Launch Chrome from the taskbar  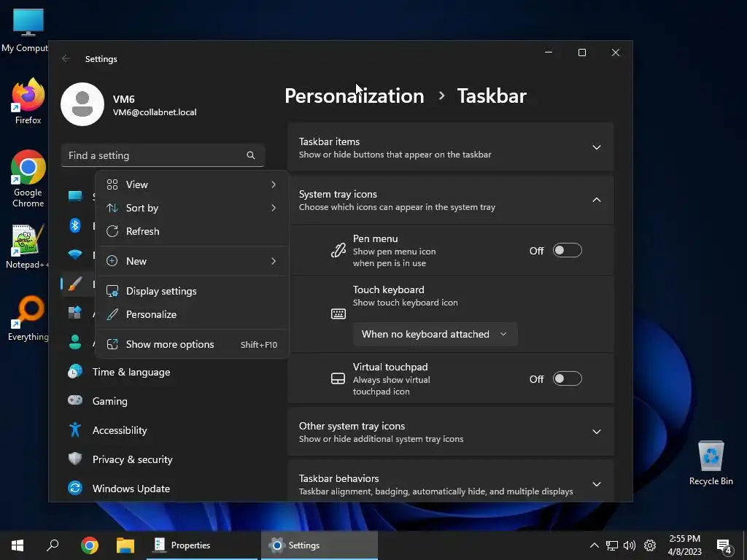tap(90, 545)
